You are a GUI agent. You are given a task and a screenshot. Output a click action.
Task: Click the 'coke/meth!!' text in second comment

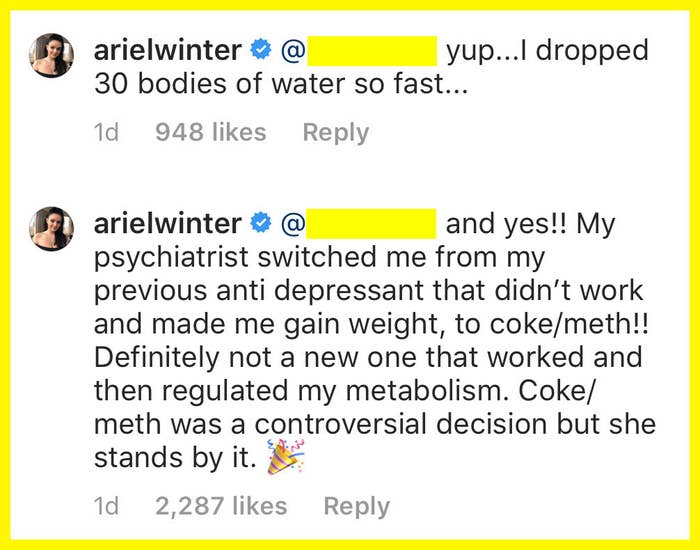[x=569, y=324]
